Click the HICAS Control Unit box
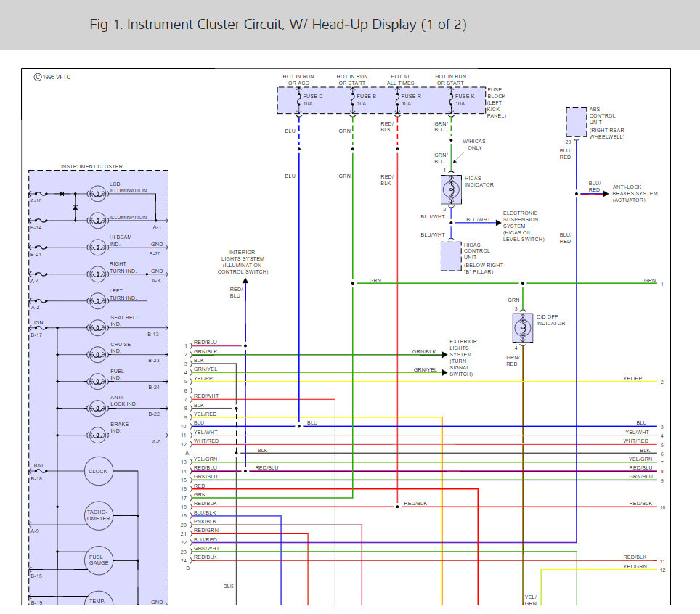The width and height of the screenshot is (700, 614). [x=450, y=255]
